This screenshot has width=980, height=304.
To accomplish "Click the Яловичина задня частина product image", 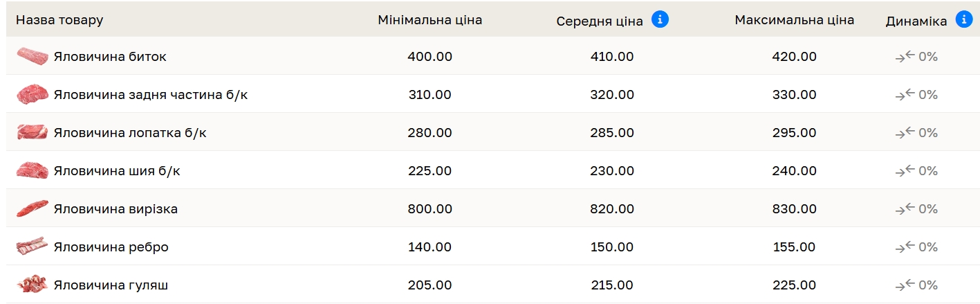I will click(x=32, y=94).
